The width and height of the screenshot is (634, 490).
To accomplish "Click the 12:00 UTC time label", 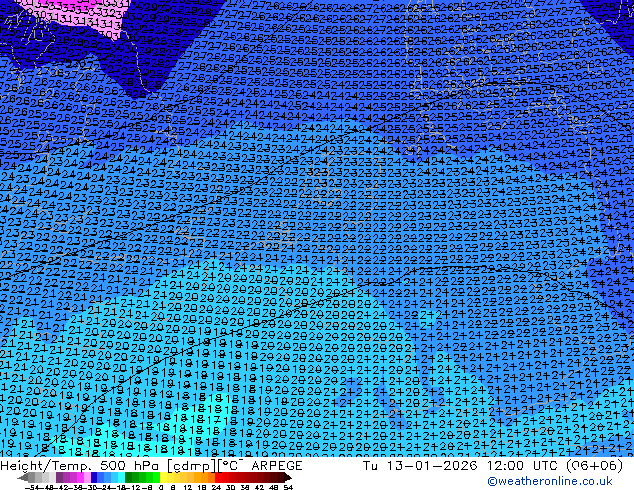I will pos(523,466).
